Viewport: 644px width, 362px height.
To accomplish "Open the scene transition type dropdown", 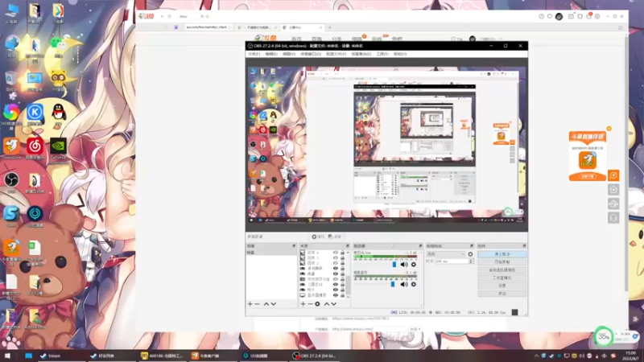I will click(x=446, y=254).
